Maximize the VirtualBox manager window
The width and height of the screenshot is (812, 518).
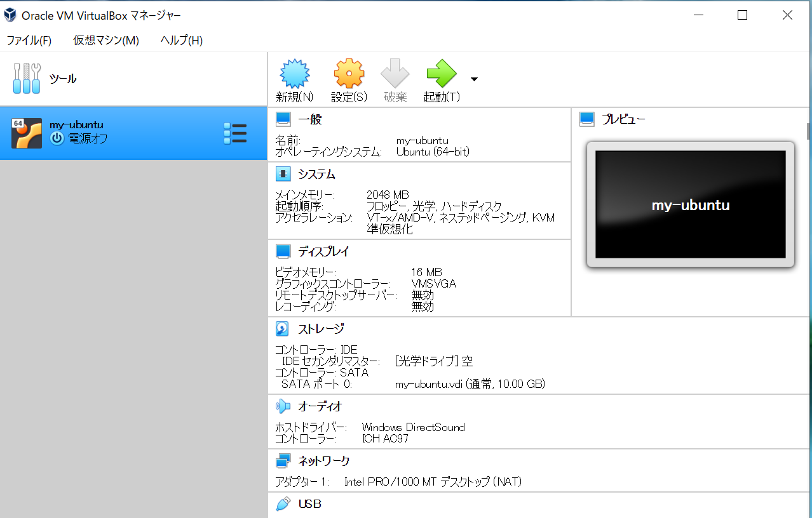(x=742, y=15)
